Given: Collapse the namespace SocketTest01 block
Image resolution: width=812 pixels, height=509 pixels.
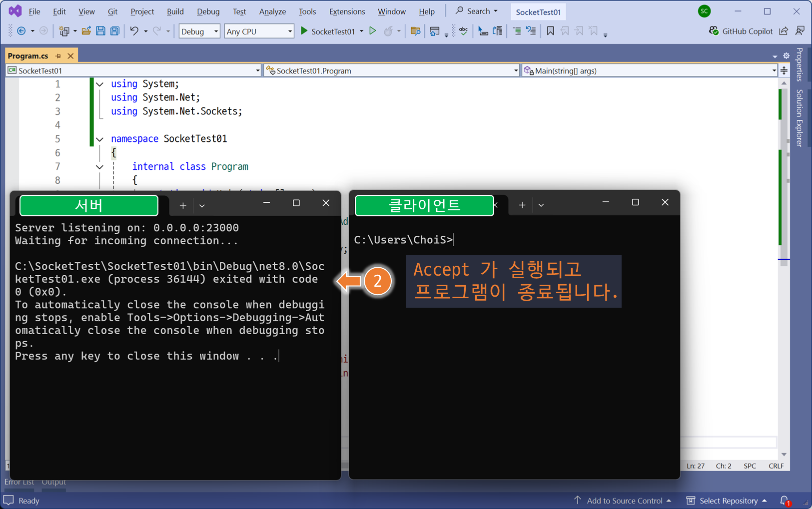Looking at the screenshot, I should [100, 139].
